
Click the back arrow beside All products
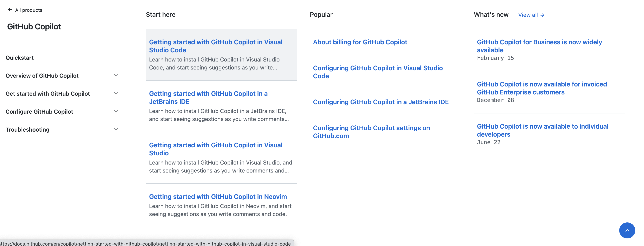coord(10,10)
